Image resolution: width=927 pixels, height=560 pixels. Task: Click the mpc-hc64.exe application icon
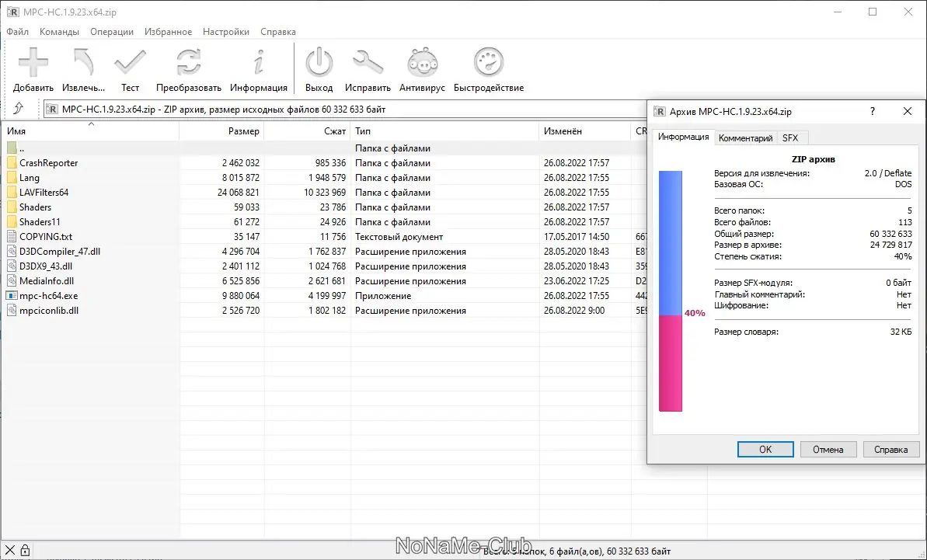pyautogui.click(x=12, y=296)
